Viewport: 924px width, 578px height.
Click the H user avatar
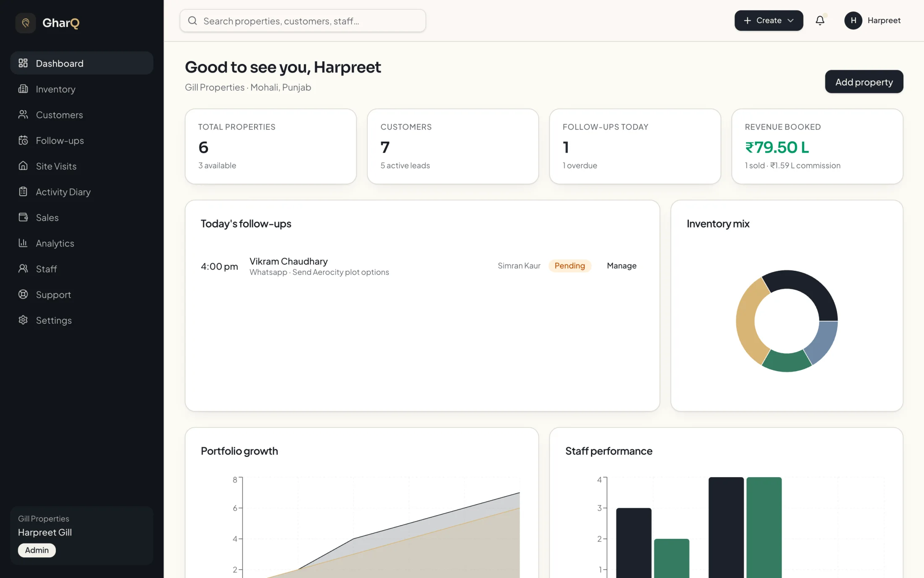click(853, 20)
